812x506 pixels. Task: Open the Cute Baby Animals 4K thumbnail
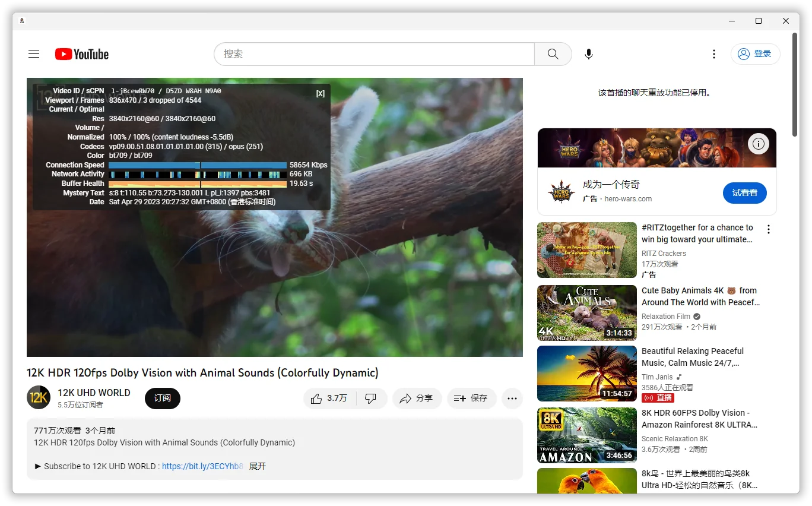click(x=586, y=313)
